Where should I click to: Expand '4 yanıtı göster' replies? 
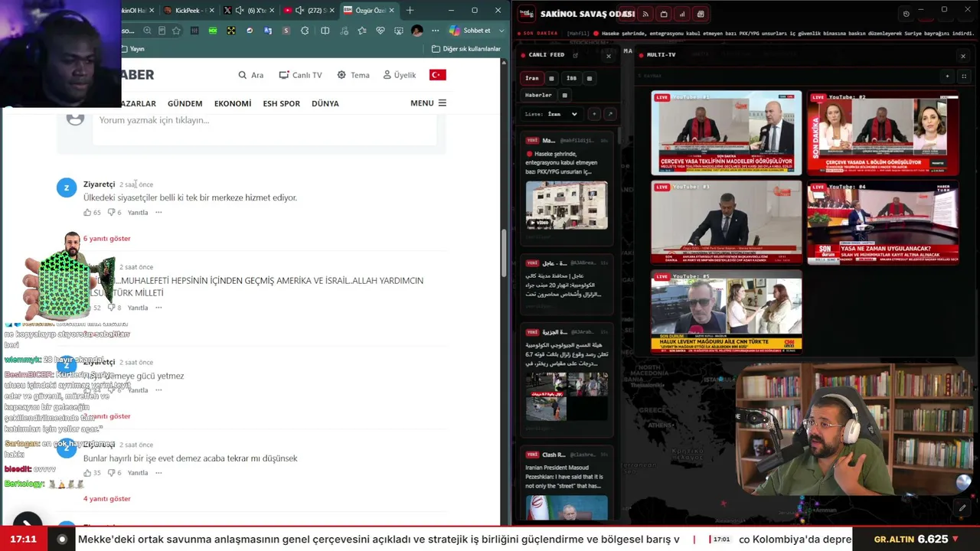click(107, 499)
